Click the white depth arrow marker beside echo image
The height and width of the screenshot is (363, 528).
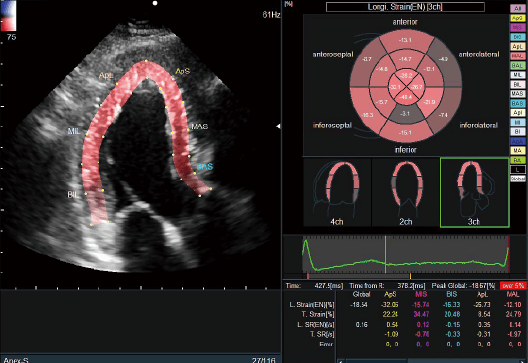pyautogui.click(x=278, y=126)
